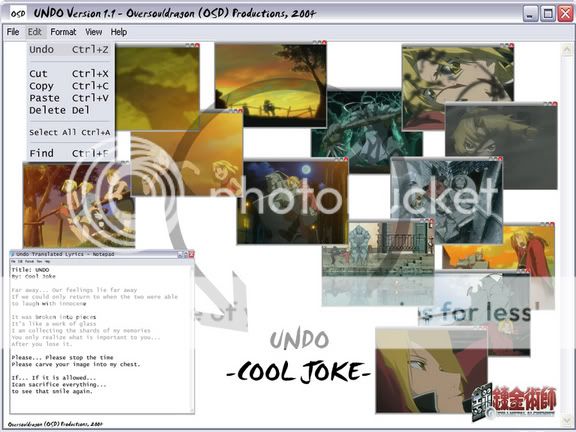Open the View menu

(x=94, y=32)
